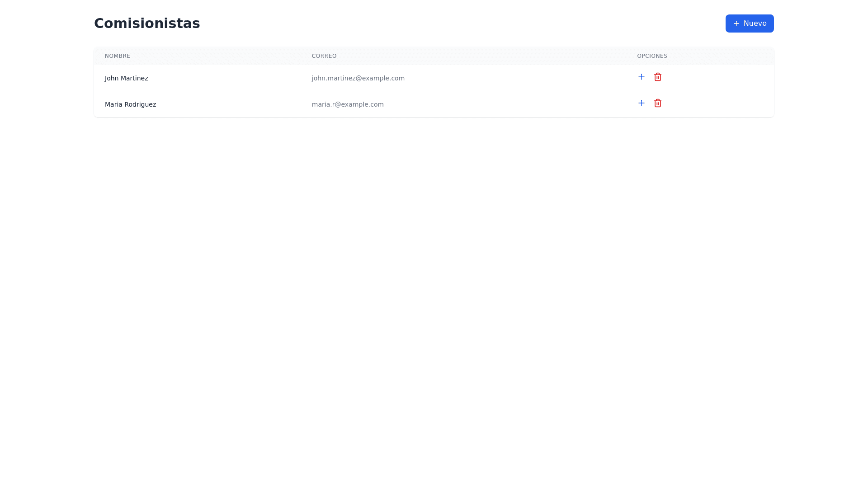Click Maria's row between name and email

235,104
